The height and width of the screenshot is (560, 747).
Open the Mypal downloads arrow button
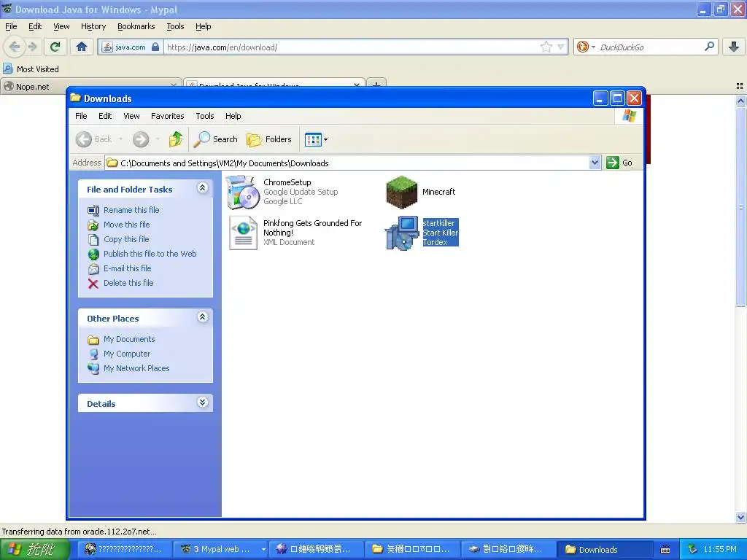point(734,47)
